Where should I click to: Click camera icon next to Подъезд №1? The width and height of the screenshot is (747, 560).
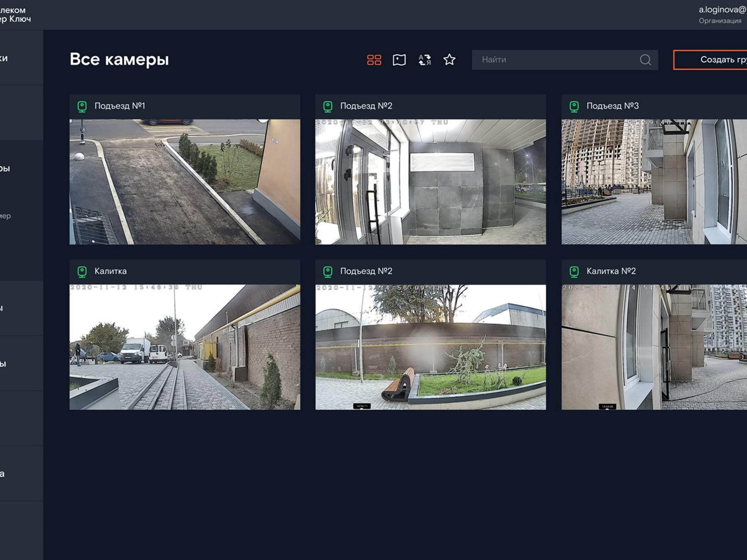point(82,106)
